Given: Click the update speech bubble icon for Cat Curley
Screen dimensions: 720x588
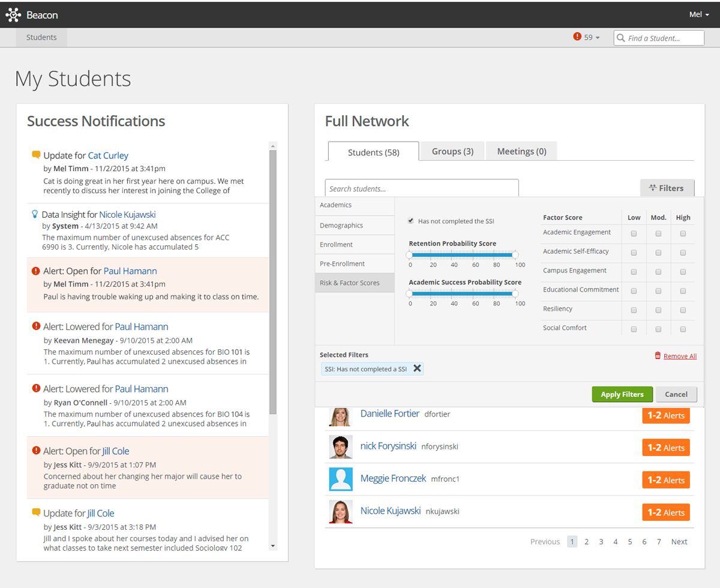Looking at the screenshot, I should pyautogui.click(x=36, y=154).
